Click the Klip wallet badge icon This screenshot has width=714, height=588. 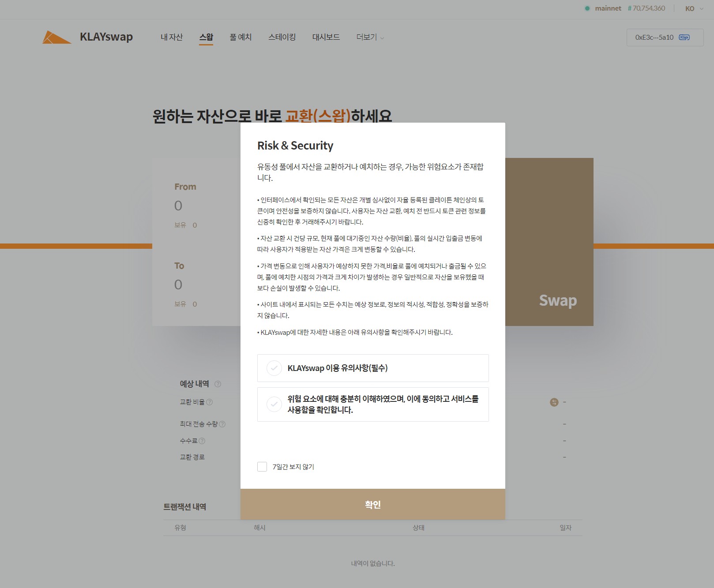tap(684, 37)
